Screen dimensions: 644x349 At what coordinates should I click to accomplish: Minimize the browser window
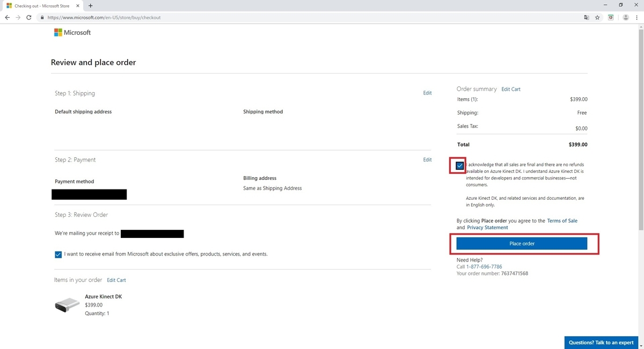[x=606, y=5]
